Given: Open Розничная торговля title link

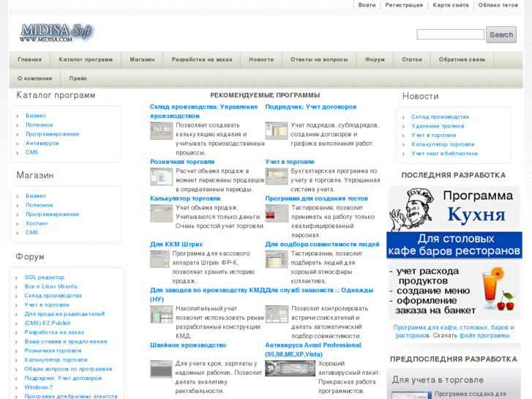Looking at the screenshot, I should (182, 162).
